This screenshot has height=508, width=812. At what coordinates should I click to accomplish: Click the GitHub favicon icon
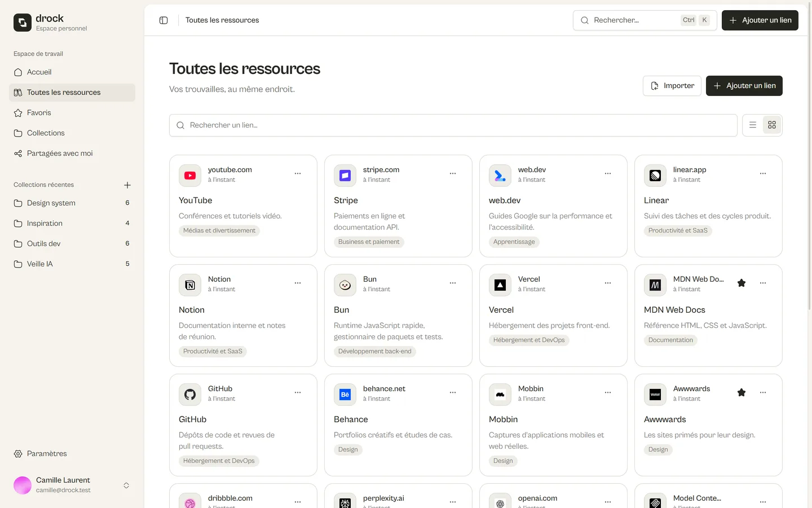click(x=190, y=395)
